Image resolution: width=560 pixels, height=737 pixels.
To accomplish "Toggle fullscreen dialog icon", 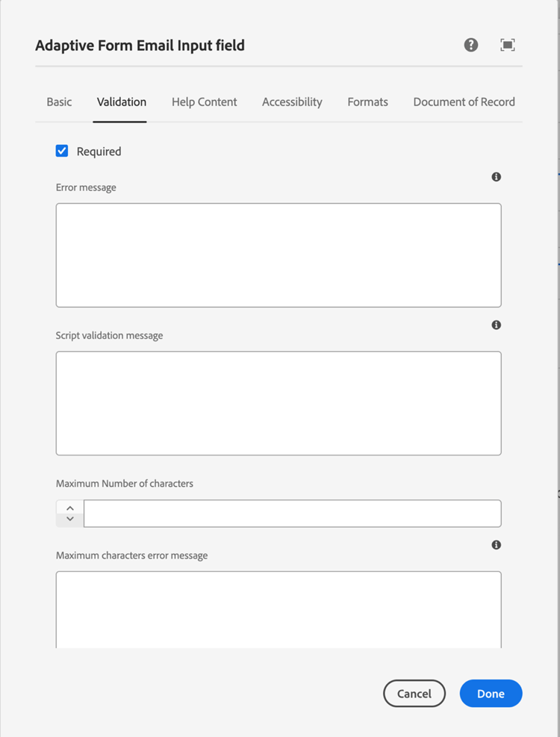I will (x=508, y=45).
